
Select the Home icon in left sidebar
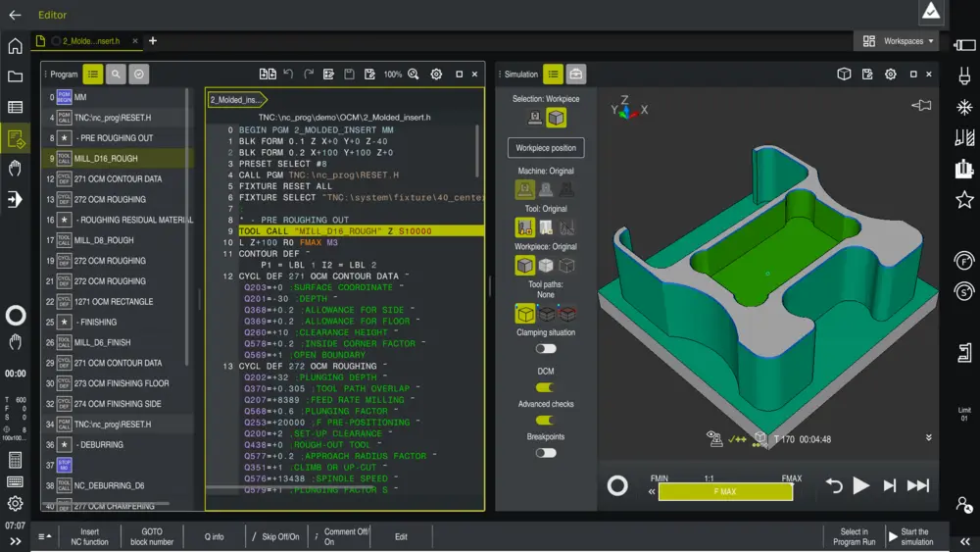[x=15, y=46]
